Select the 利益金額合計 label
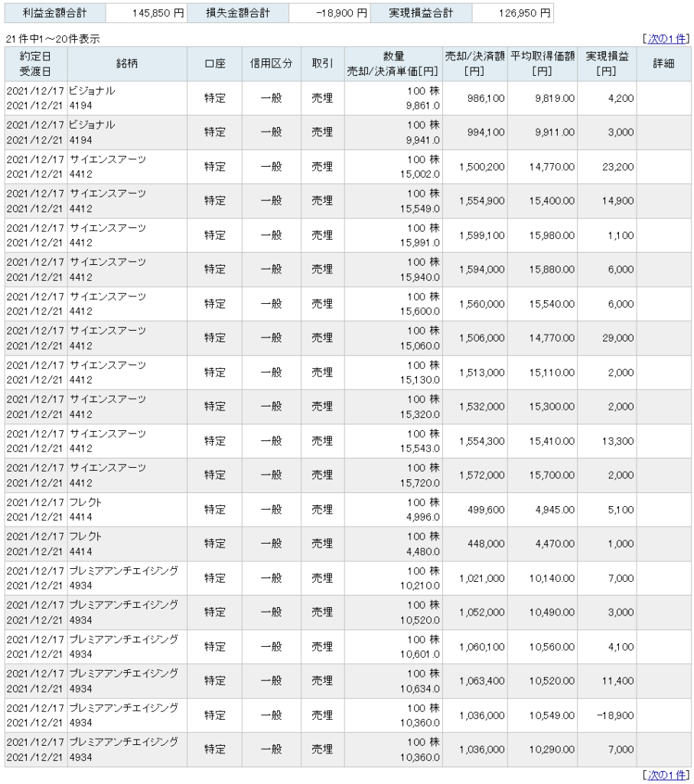 point(55,13)
